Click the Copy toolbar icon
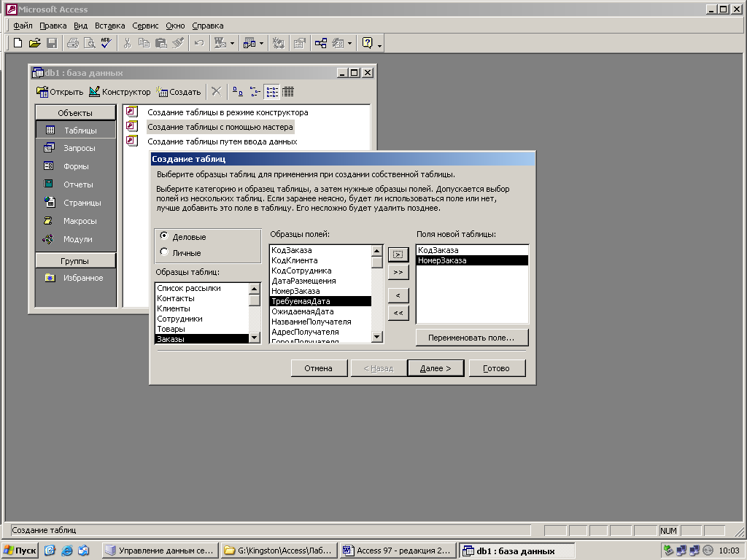Viewport: 747px width, 560px height. pyautogui.click(x=144, y=43)
